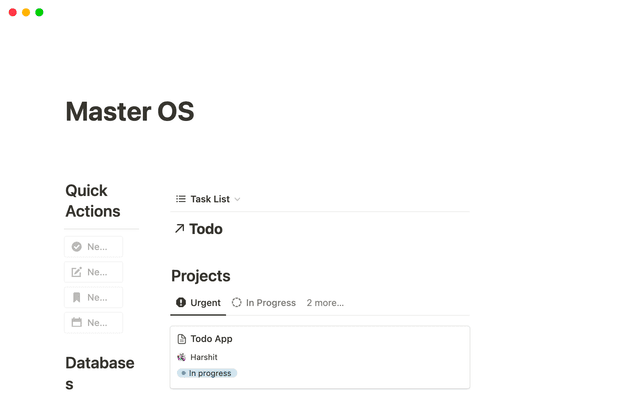Click the macOS green fullscreen window button
Viewport: 640px width, 400px height.
point(39,12)
